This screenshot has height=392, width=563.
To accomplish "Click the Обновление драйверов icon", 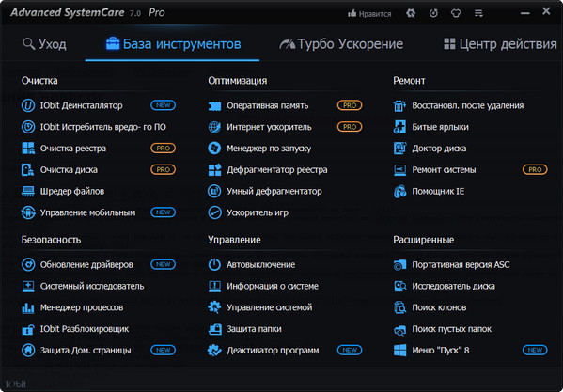I will click(28, 264).
